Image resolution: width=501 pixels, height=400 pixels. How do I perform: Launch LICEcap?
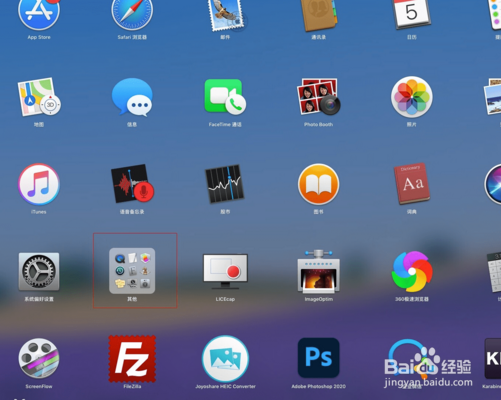tap(225, 271)
